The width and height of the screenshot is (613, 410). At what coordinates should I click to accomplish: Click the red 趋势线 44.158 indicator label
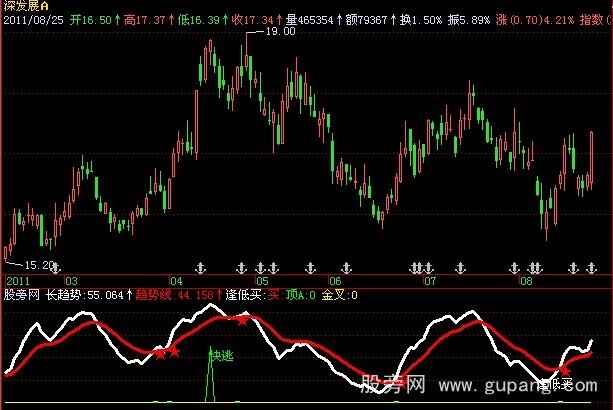tap(183, 296)
